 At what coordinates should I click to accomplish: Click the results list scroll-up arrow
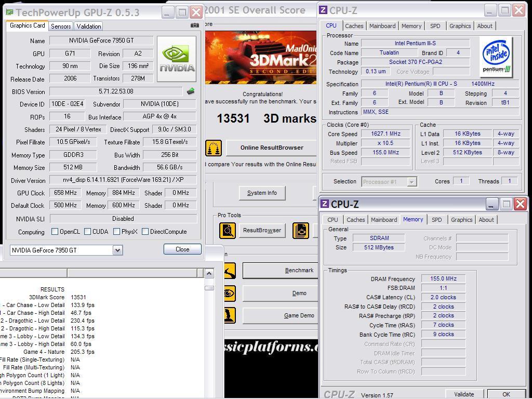pyautogui.click(x=209, y=273)
